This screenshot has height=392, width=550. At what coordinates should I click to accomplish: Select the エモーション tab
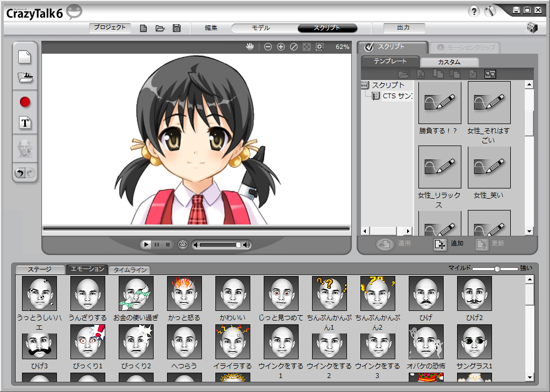coord(87,269)
